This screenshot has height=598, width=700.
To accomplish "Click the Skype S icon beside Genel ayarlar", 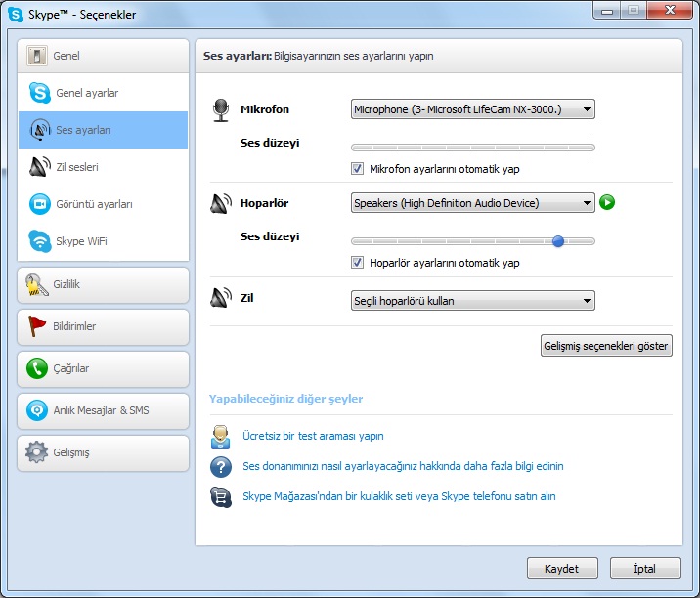I will [x=40, y=93].
